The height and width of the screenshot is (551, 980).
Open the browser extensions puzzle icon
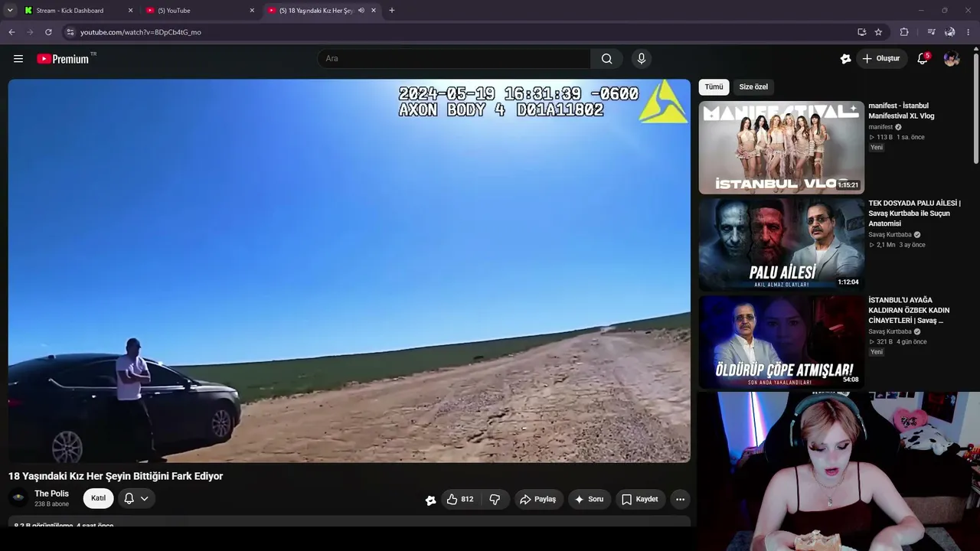click(904, 32)
